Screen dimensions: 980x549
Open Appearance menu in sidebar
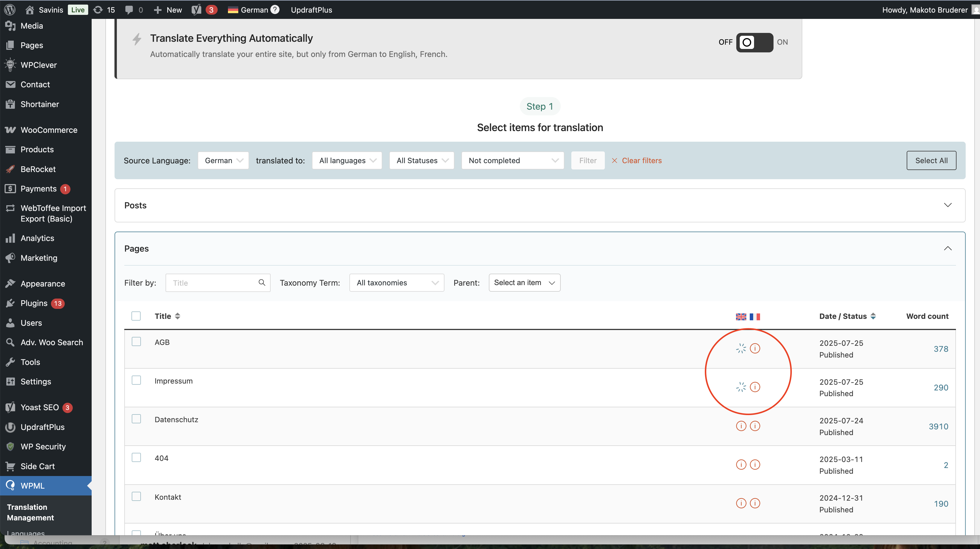[x=46, y=284]
